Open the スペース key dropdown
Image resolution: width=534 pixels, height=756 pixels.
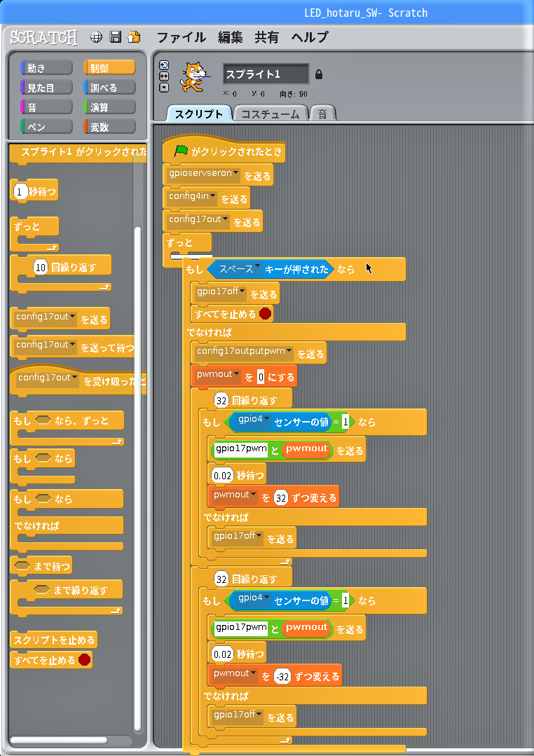coord(258,268)
